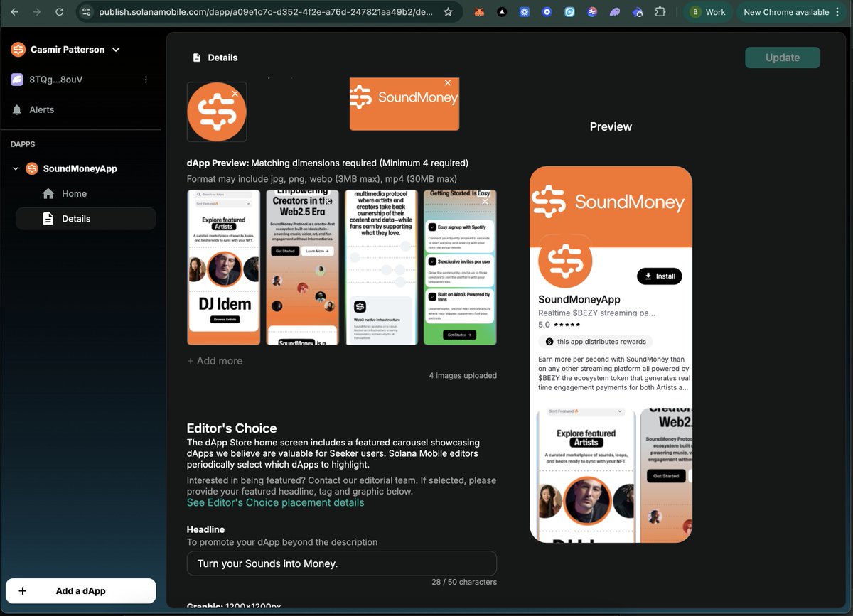This screenshot has height=616, width=853.
Task: Click the orange SoundMoney banner thumbnail
Action: [x=404, y=104]
